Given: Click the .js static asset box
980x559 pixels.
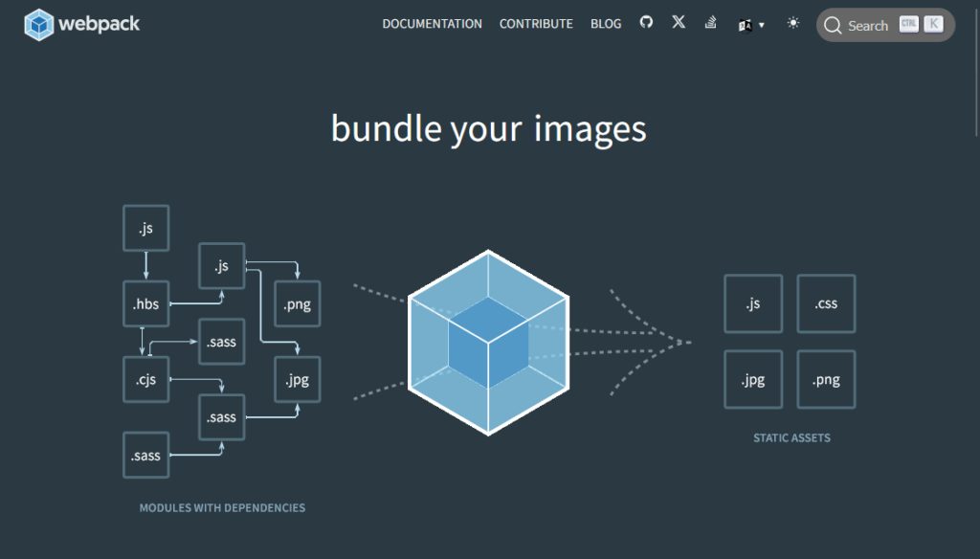Looking at the screenshot, I should point(753,303).
